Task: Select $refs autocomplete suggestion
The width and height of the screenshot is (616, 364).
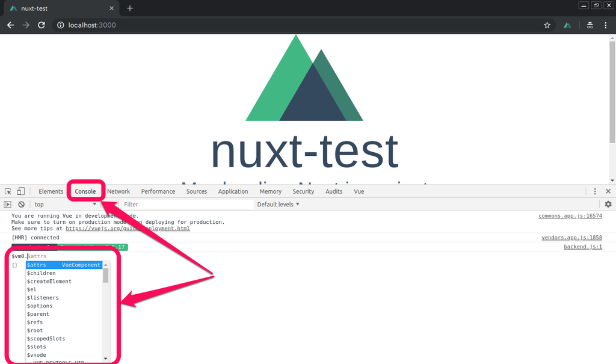Action: click(x=64, y=322)
